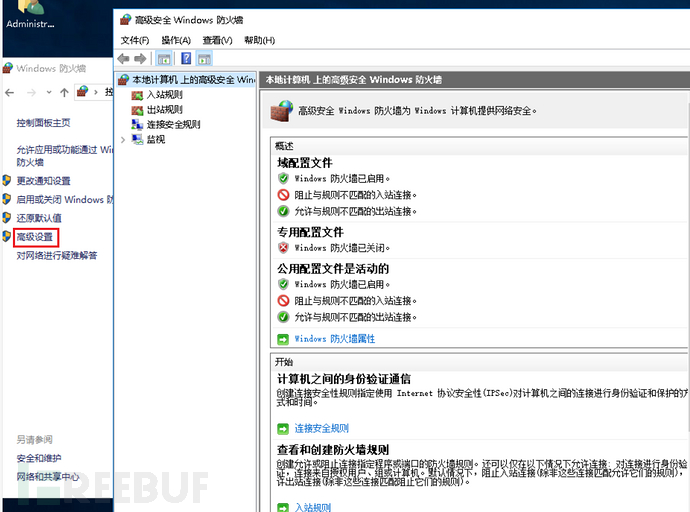Select 出站规则 in the tree
Viewport: 690px width, 512px height.
pos(165,110)
